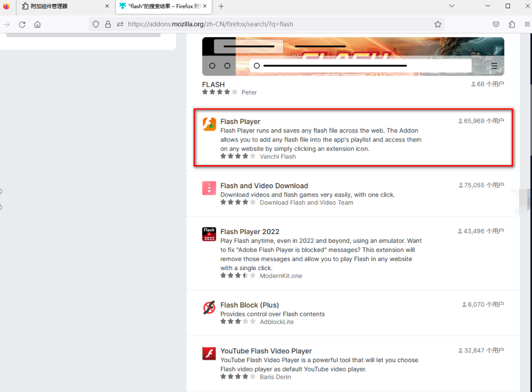
Task: Open Flash Block (Plus) add-on page
Action: tap(249, 305)
